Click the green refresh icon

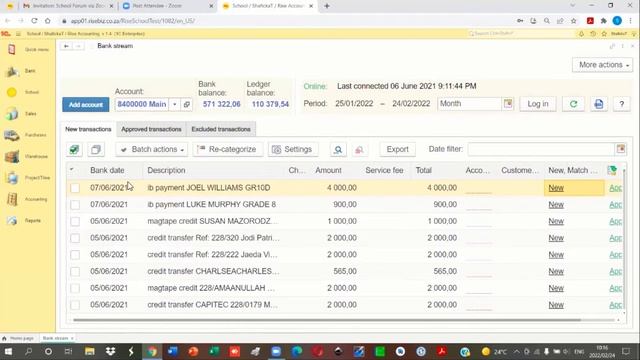[x=573, y=104]
